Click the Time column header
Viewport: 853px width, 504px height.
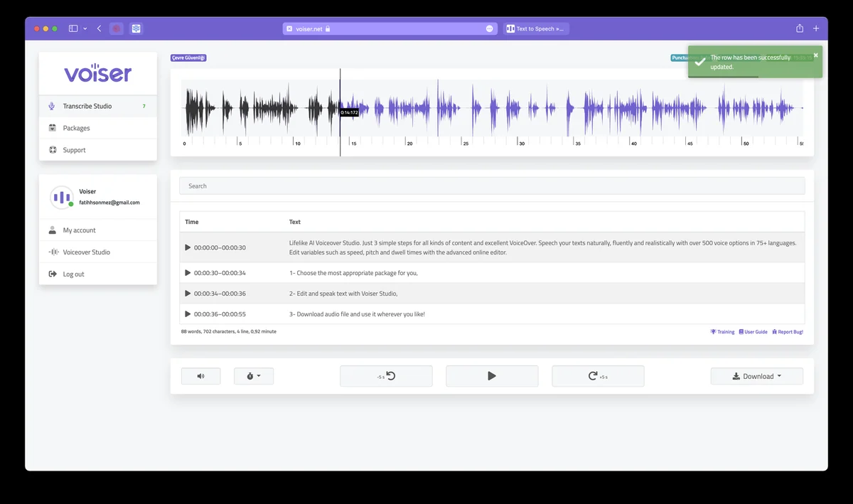point(192,222)
